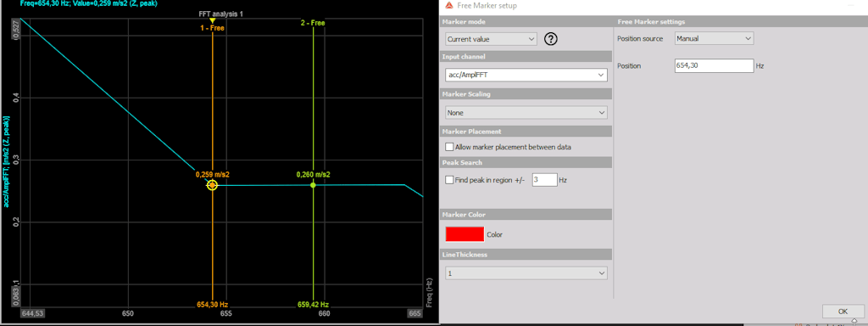
Task: Click the Free Marker settings section header
Action: [652, 22]
